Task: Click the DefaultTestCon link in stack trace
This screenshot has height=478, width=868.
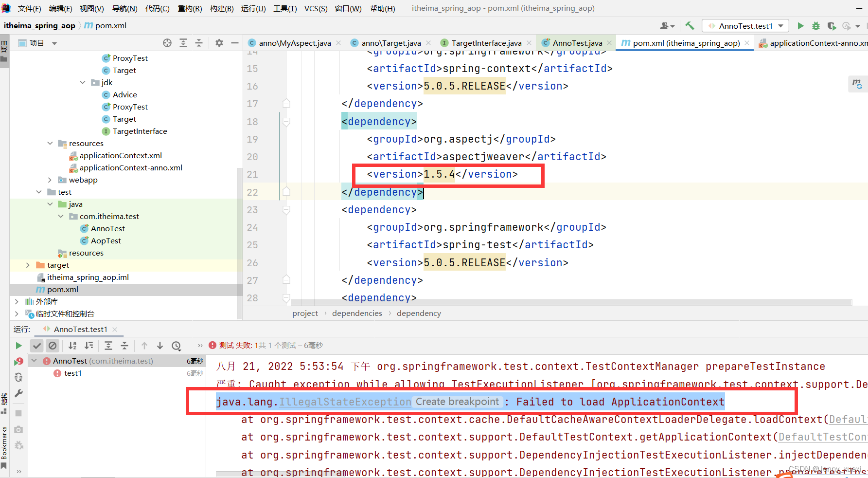Action: 823,437
